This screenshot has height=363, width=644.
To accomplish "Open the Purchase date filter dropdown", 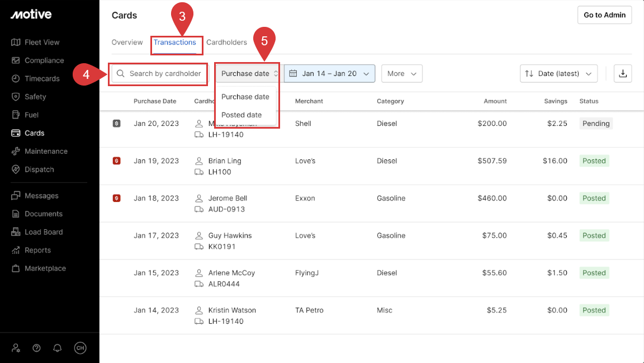I will coord(247,73).
